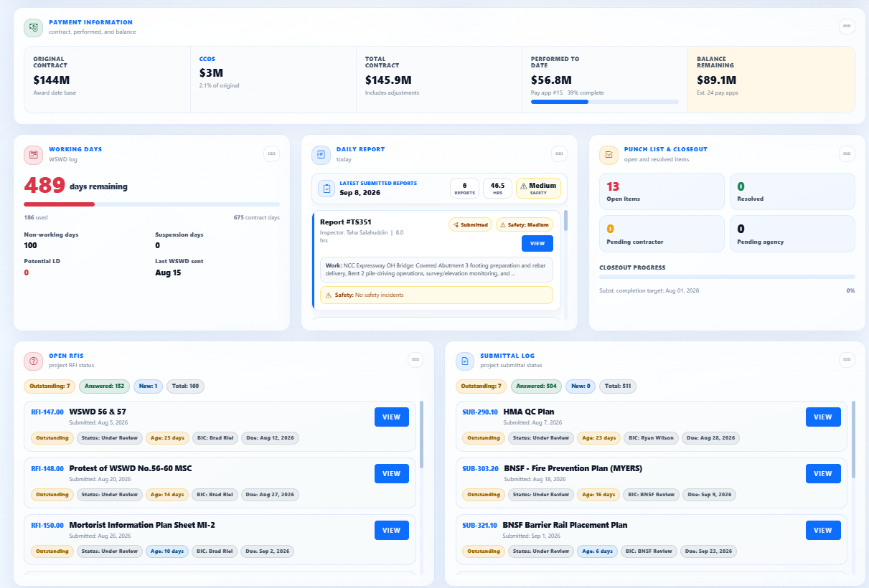
Task: Filter RFIs by Answered: 152
Action: (104, 387)
